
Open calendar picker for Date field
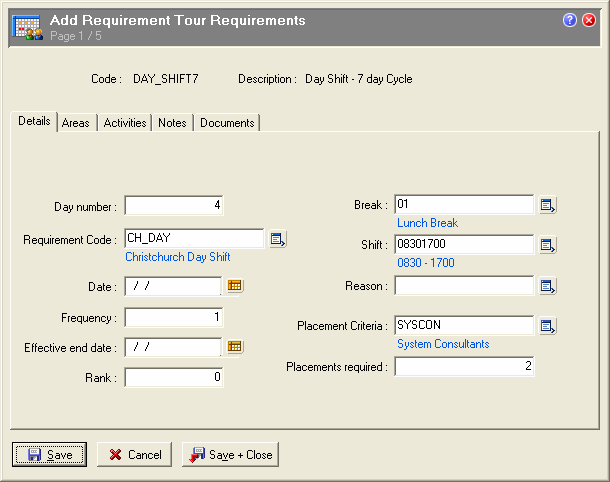pos(235,286)
